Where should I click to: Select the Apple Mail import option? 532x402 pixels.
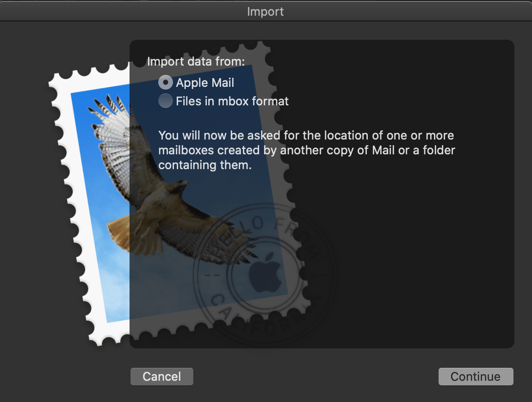pyautogui.click(x=166, y=82)
